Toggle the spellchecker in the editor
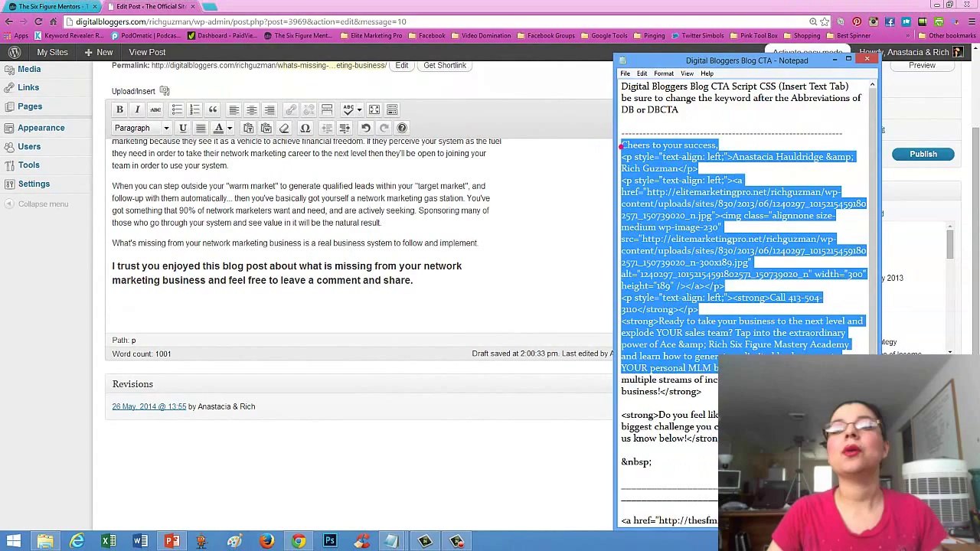This screenshot has height=551, width=980. point(348,109)
